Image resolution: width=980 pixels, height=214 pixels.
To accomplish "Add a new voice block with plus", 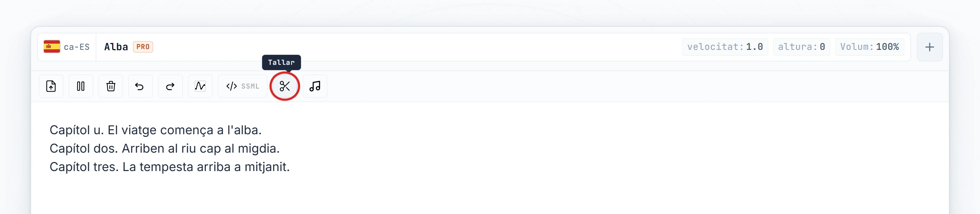I will [929, 47].
